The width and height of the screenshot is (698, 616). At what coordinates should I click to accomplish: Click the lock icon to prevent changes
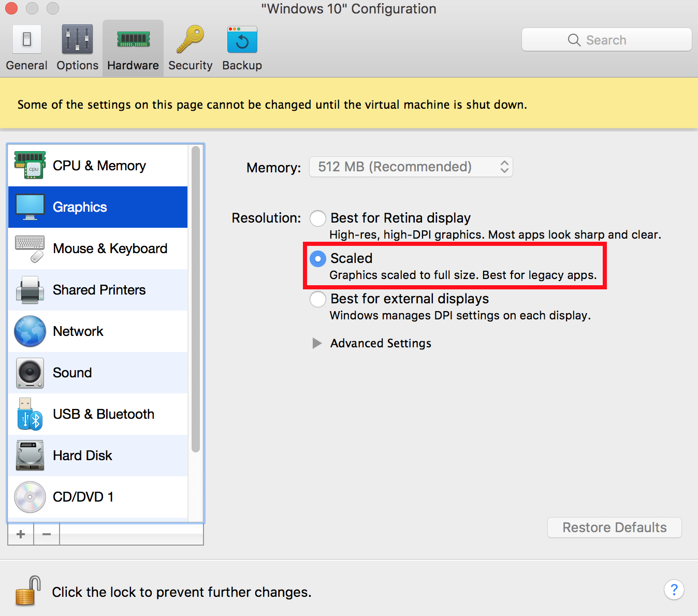pyautogui.click(x=28, y=591)
